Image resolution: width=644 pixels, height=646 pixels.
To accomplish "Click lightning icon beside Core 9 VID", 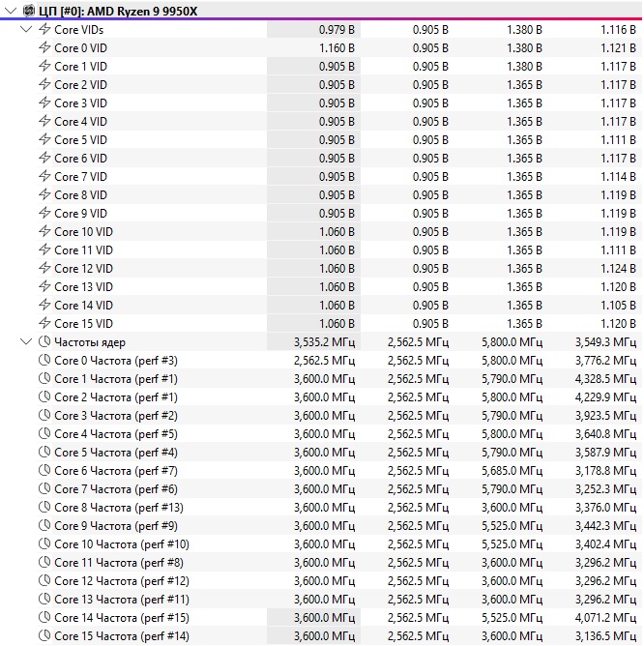I will (44, 213).
